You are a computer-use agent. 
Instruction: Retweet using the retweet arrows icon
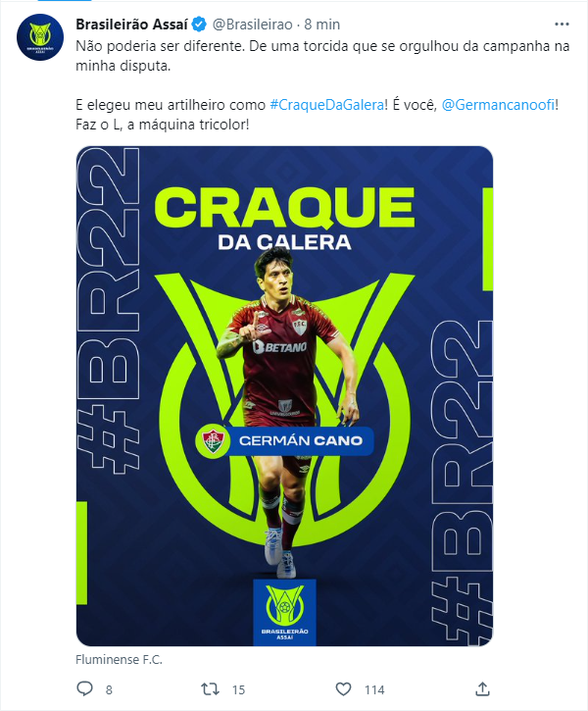(x=210, y=689)
